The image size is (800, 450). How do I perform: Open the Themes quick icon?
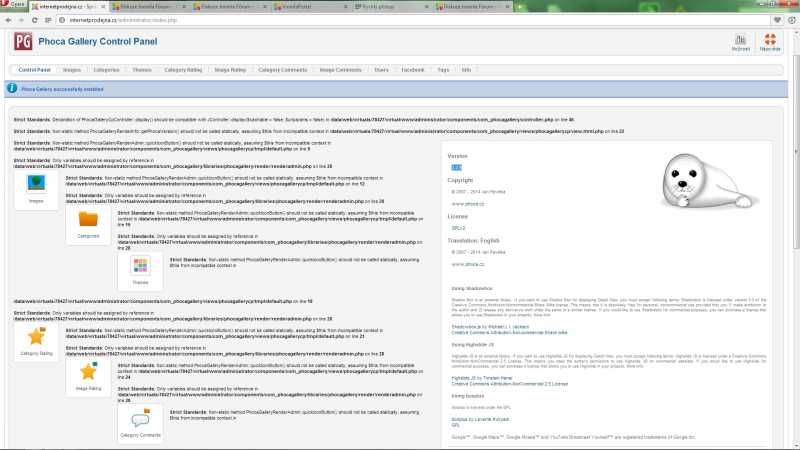(140, 266)
